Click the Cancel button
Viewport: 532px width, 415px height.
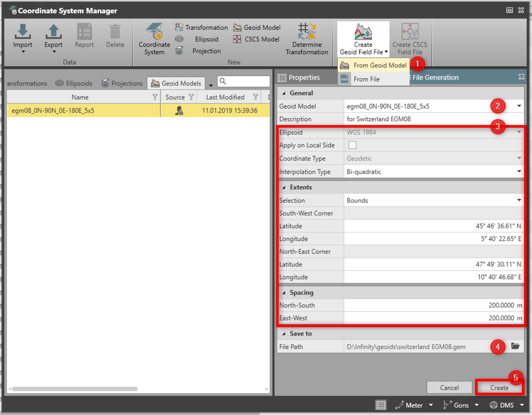point(449,388)
